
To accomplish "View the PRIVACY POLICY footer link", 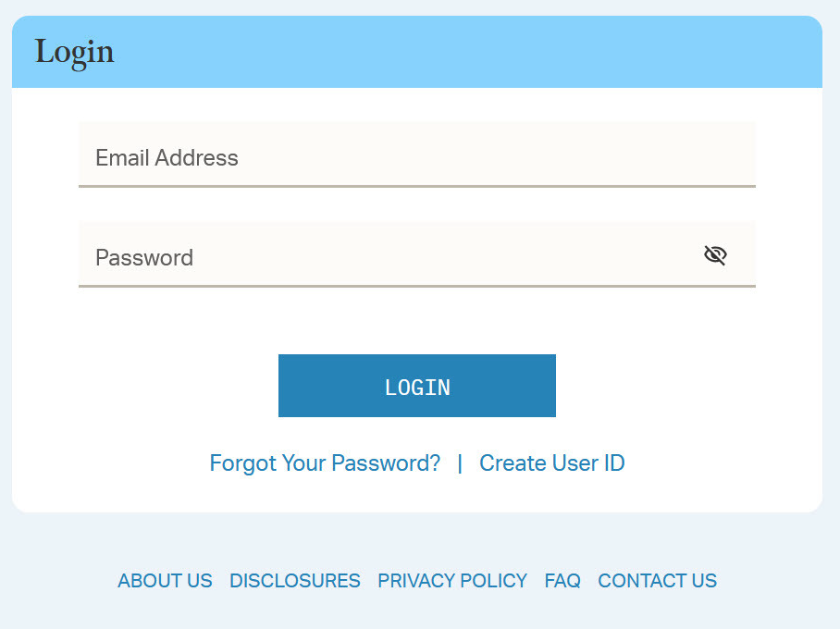I will 452,581.
